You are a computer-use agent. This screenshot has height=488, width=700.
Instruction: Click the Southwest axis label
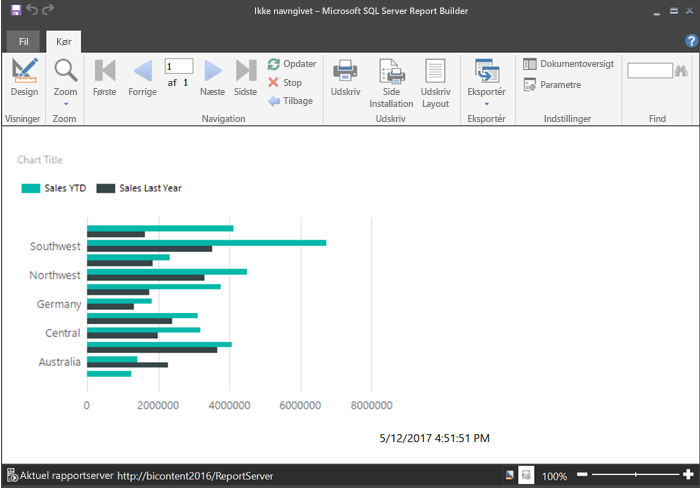coord(55,246)
